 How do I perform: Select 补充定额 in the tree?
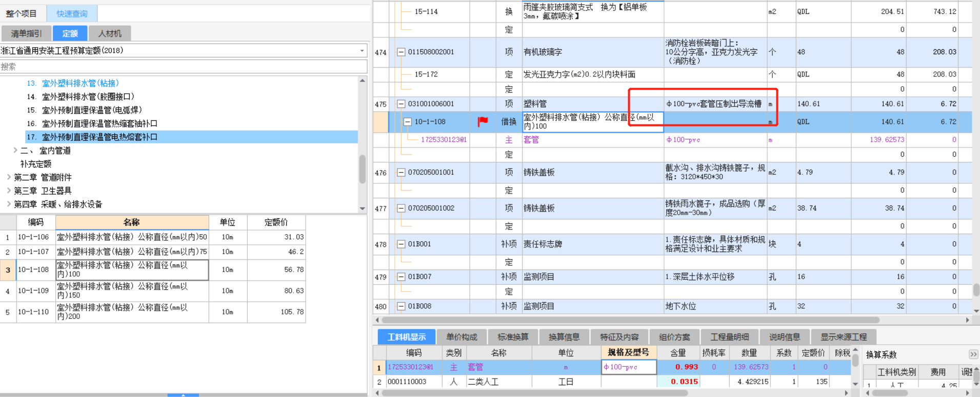[x=36, y=164]
